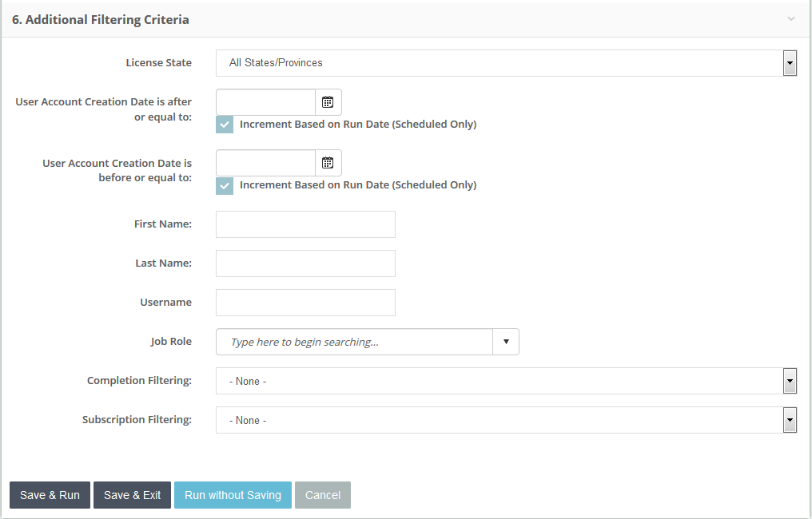This screenshot has width=812, height=519.
Task: Click the Job Role search field
Action: (355, 342)
